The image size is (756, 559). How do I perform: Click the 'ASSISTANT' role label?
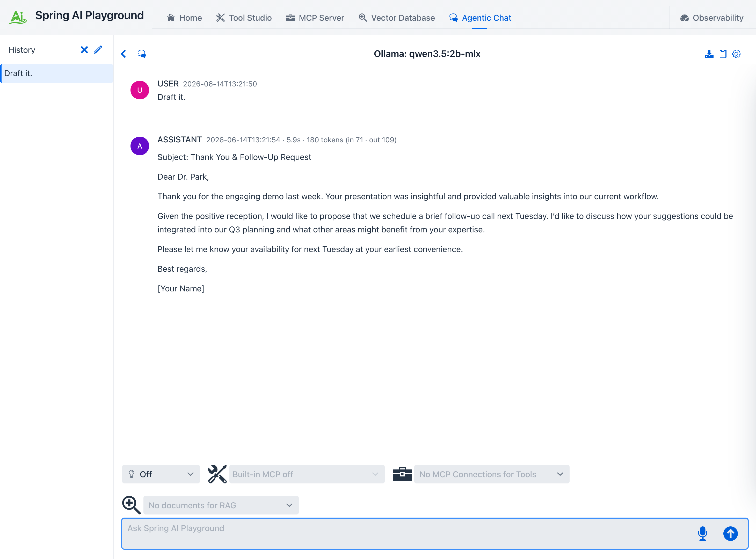click(x=180, y=139)
